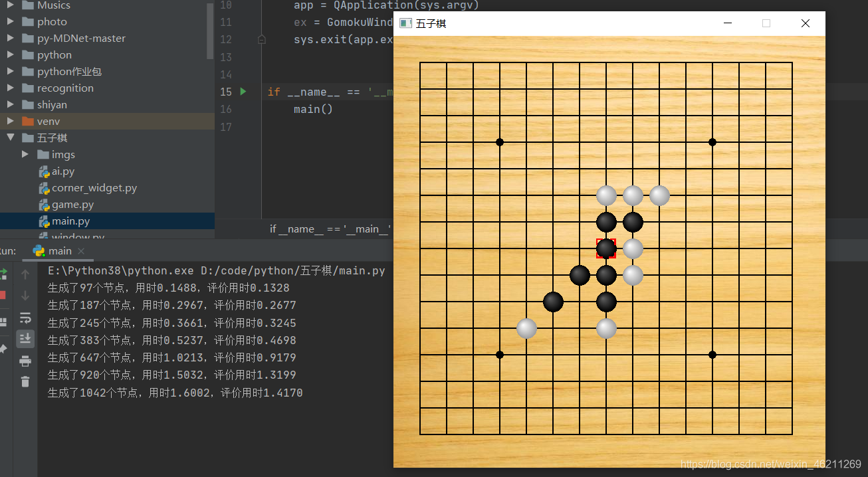This screenshot has width=868, height=477.
Task: Select the py-MDNet-master folder name
Action: [x=81, y=39]
